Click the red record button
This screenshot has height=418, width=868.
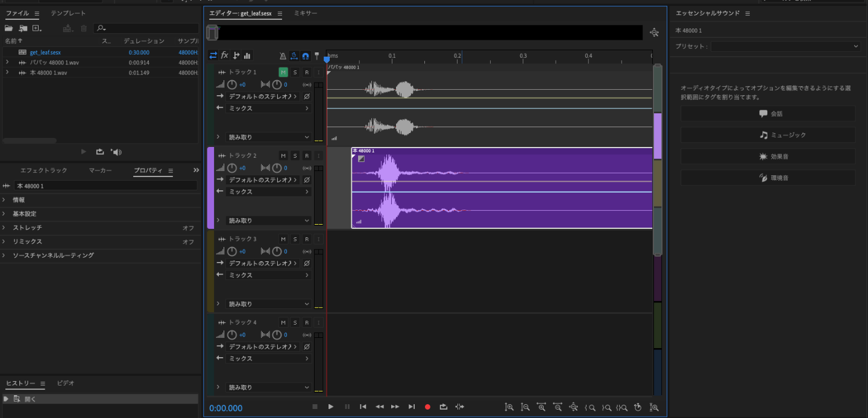click(427, 407)
